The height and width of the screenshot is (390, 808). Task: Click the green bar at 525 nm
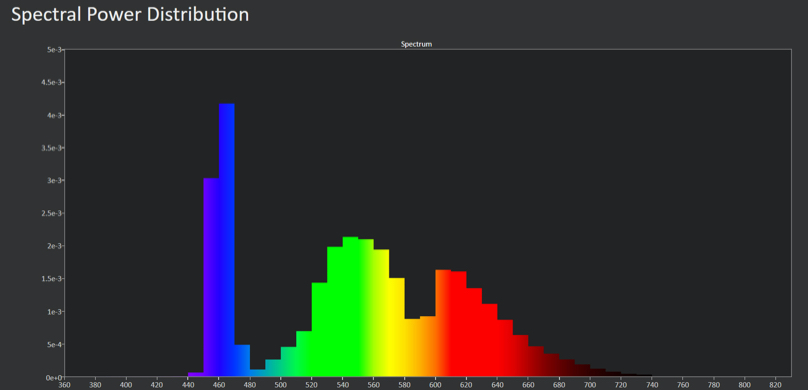[x=319, y=329]
